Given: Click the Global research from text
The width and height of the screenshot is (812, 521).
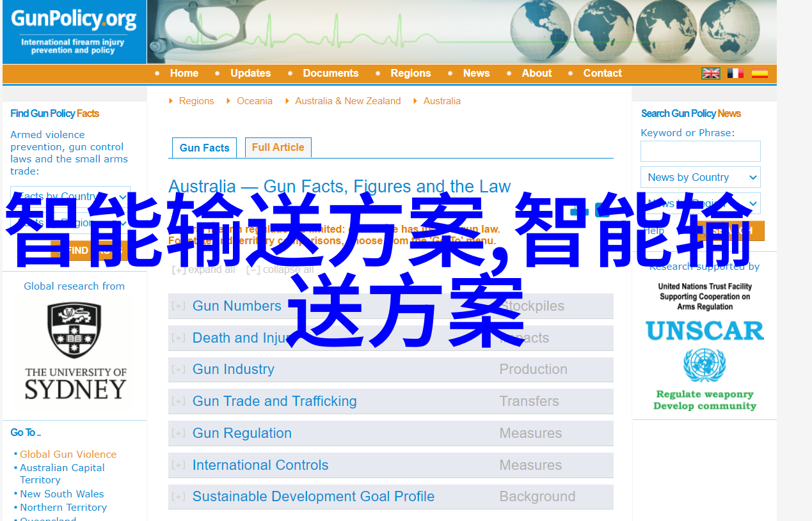Looking at the screenshot, I should tap(74, 286).
